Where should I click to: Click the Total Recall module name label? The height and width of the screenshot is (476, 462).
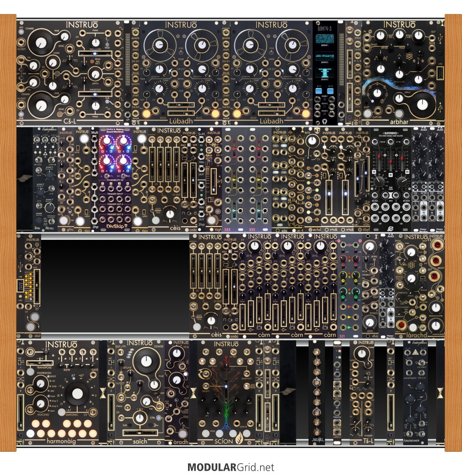(44, 228)
